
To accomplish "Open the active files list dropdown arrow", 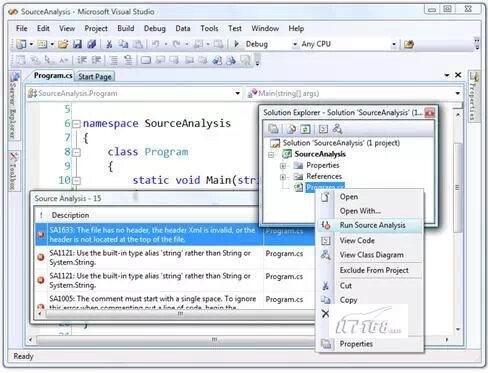I will click(x=447, y=75).
